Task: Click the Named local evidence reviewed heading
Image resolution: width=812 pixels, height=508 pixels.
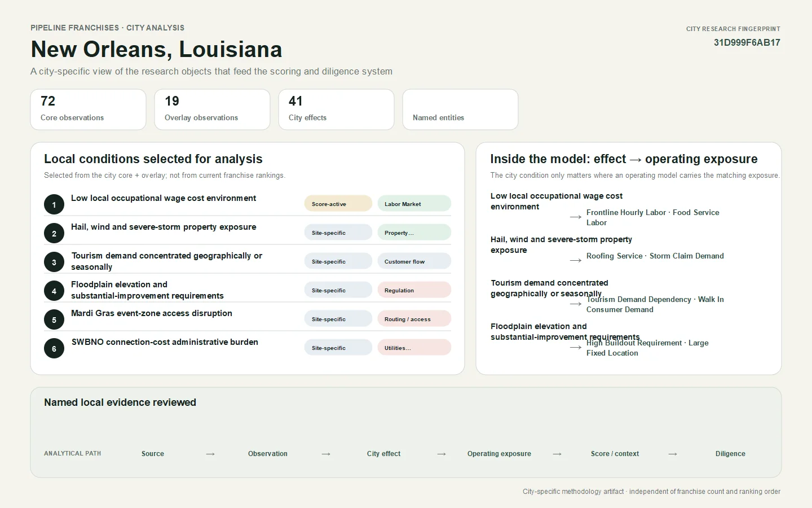Action: click(x=120, y=402)
